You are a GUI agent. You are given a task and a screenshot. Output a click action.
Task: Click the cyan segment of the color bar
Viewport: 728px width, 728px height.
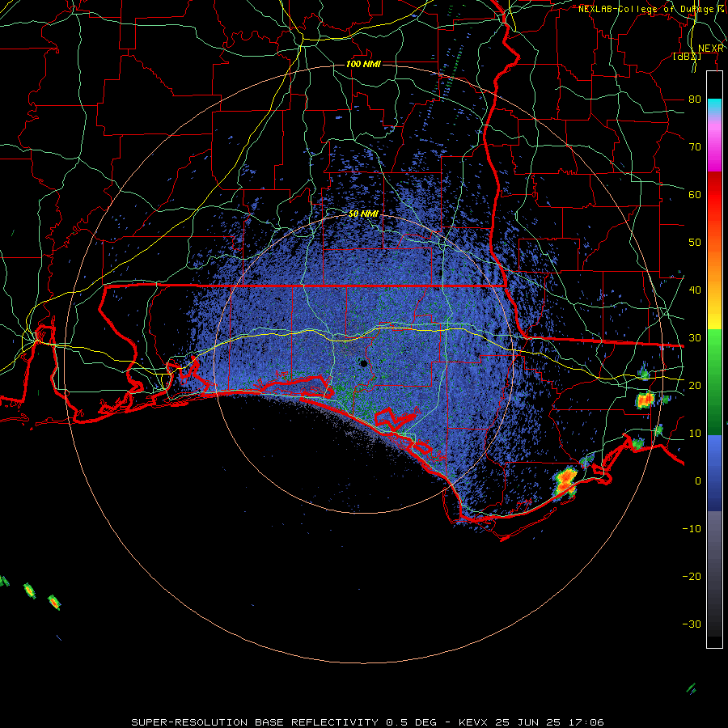714,107
